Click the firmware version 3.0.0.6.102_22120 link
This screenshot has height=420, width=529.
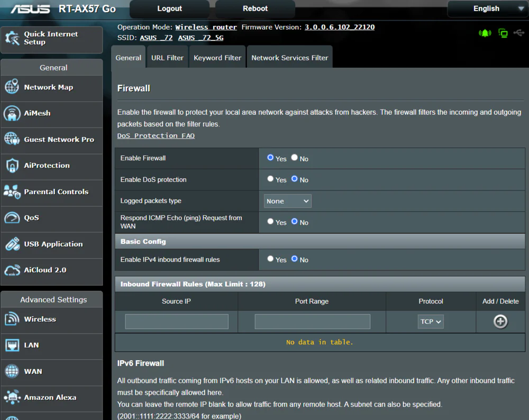pyautogui.click(x=340, y=27)
